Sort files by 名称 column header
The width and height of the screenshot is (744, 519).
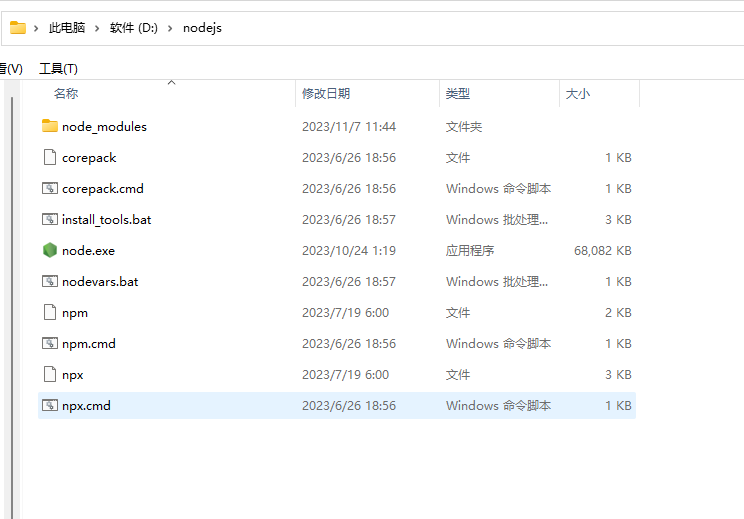(x=66, y=93)
